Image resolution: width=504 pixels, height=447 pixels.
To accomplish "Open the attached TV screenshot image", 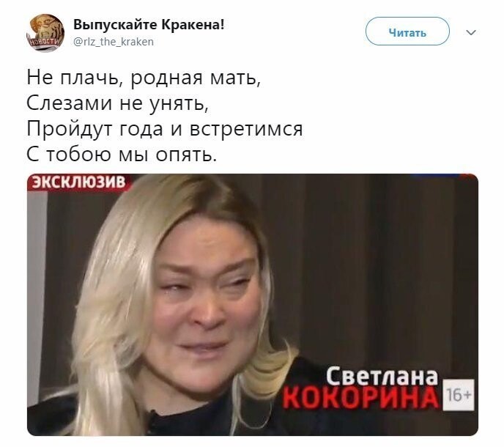I will coord(253,305).
